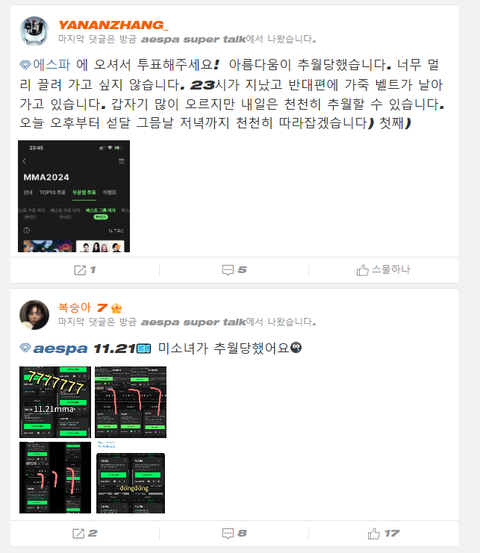Open YANANZHANG_ profile avatar
480x553 pixels.
pyautogui.click(x=34, y=31)
